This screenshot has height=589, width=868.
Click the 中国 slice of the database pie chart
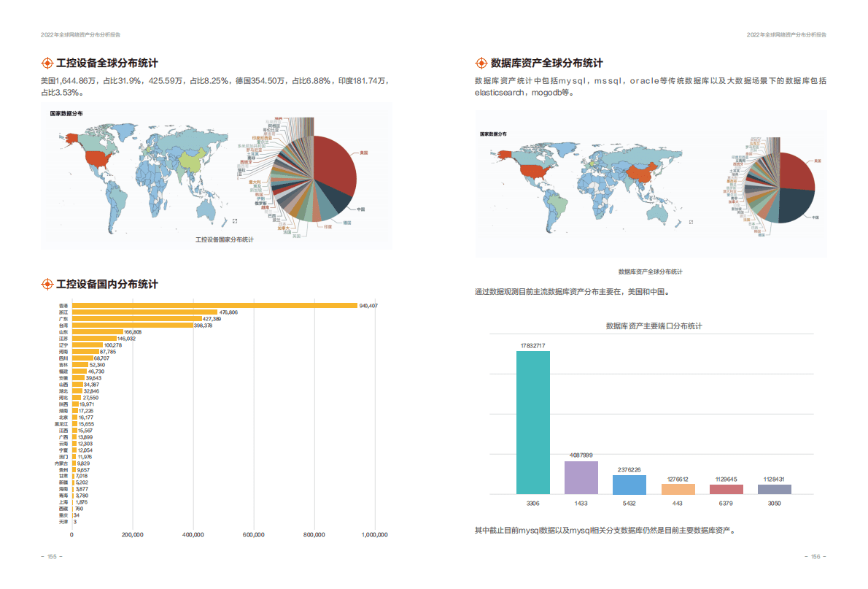pos(794,204)
